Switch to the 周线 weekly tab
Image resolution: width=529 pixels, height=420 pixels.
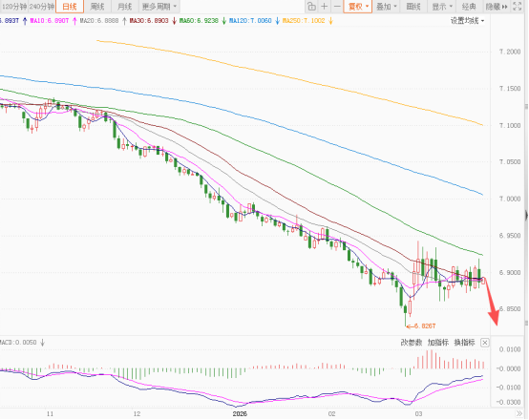97,7
